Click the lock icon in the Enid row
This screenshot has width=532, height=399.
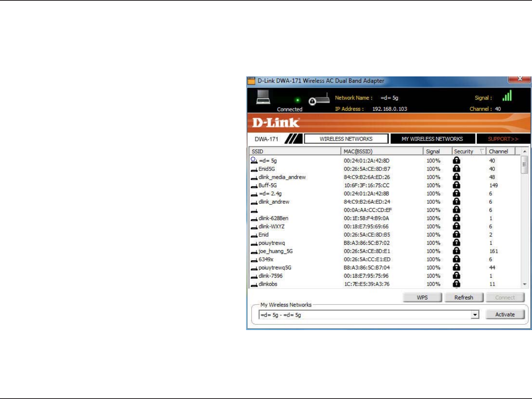[457, 234]
